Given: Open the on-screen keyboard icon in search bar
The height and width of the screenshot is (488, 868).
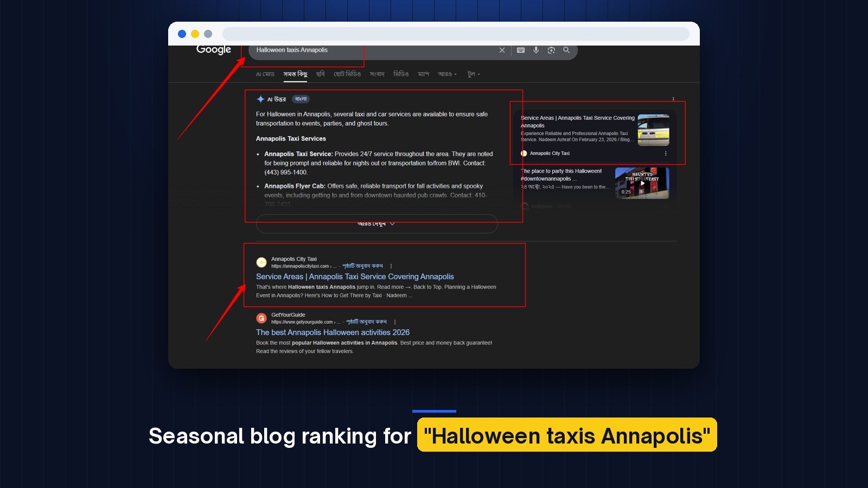Looking at the screenshot, I should click(521, 50).
